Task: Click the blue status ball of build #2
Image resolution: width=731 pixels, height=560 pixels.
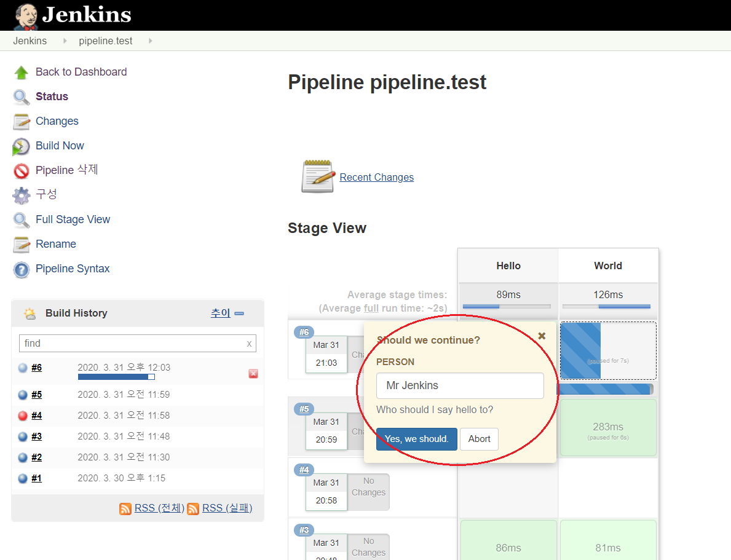Action: pyautogui.click(x=22, y=457)
